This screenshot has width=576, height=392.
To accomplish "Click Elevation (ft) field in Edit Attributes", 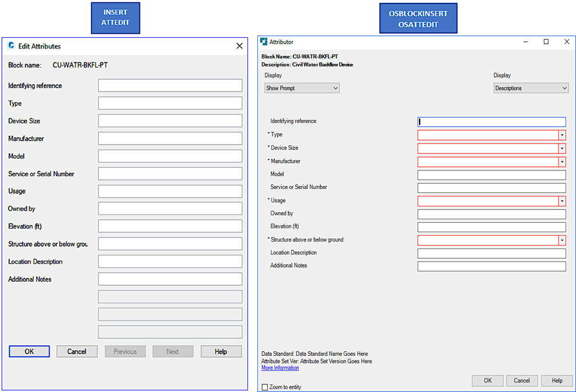I will [170, 226].
